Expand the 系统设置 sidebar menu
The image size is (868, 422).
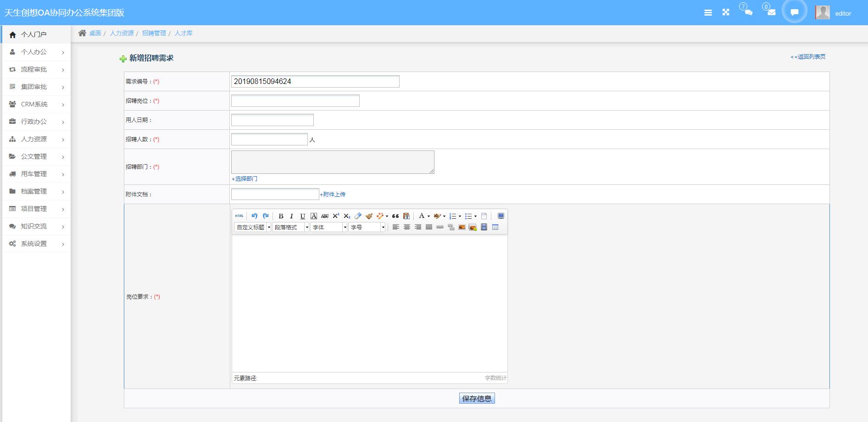[x=36, y=244]
